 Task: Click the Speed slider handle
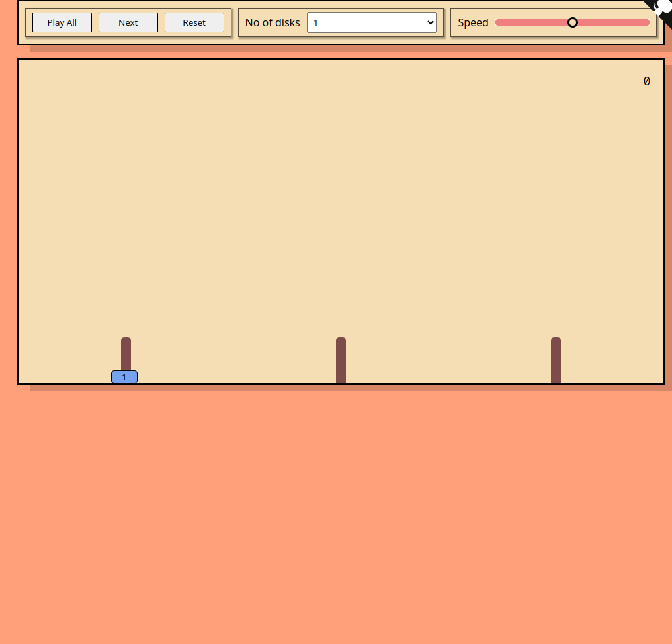coord(572,22)
